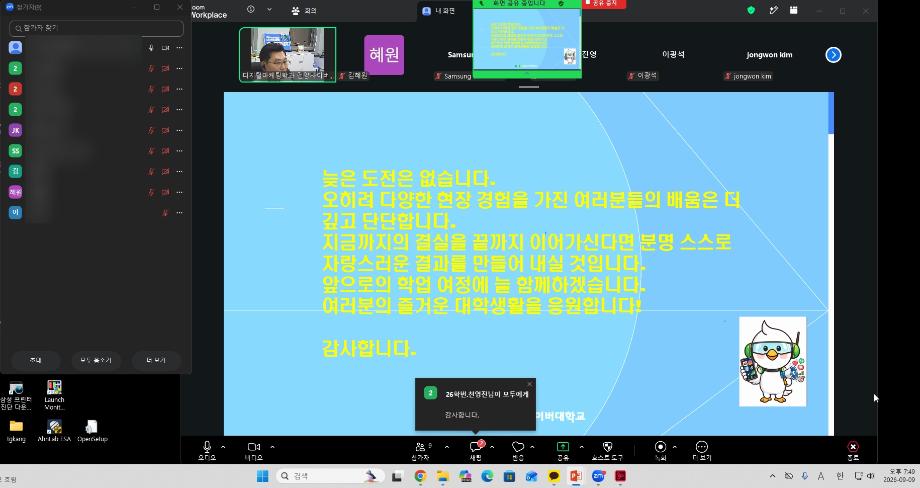Expand the arrow next to record button
The width and height of the screenshot is (920, 488).
click(675, 447)
